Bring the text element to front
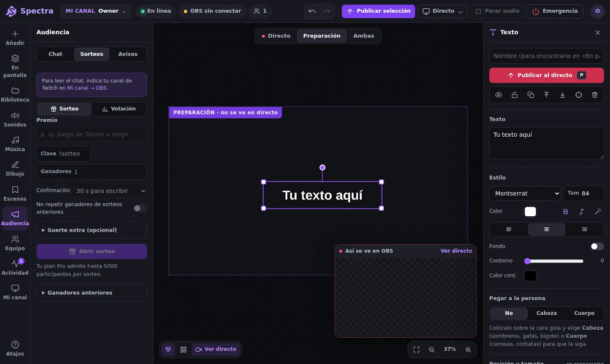The width and height of the screenshot is (610, 364). [x=546, y=95]
